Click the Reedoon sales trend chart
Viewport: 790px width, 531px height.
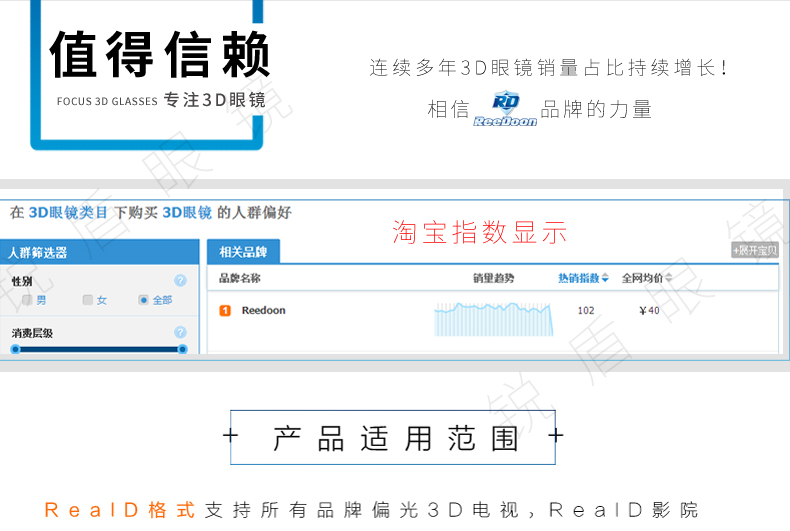[494, 319]
